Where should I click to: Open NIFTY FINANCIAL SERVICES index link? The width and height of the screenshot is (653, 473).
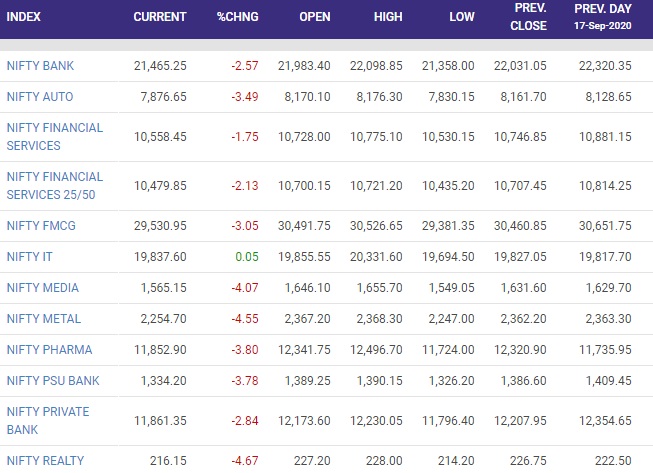[x=55, y=137]
